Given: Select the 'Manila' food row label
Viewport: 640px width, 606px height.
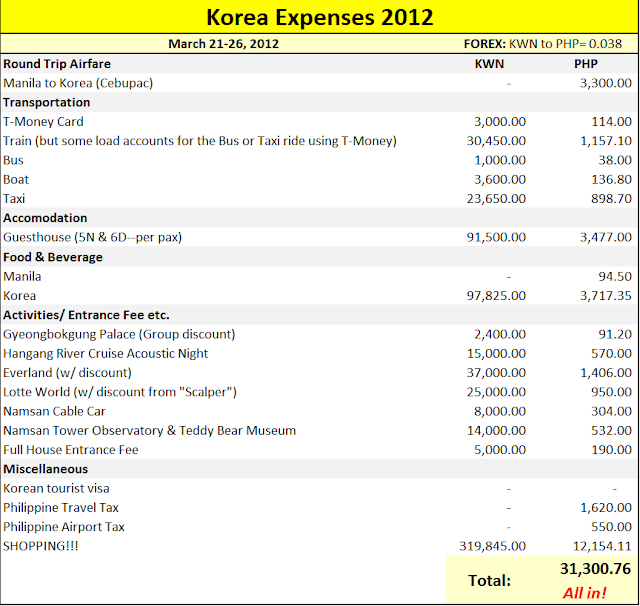Looking at the screenshot, I should click(x=22, y=276).
